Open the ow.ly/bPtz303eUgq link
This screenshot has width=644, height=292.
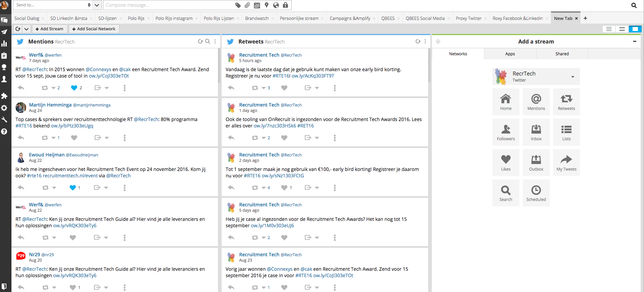point(72,126)
